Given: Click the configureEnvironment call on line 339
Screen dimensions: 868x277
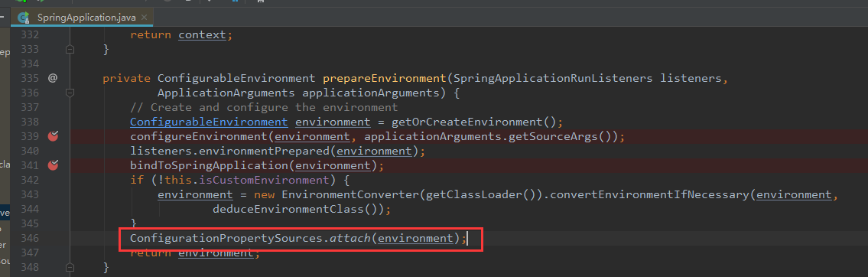Looking at the screenshot, I should (199, 136).
